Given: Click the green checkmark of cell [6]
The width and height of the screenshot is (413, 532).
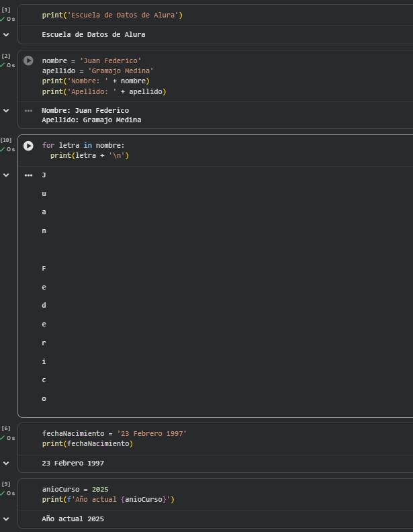Looking at the screenshot, I should point(3,438).
